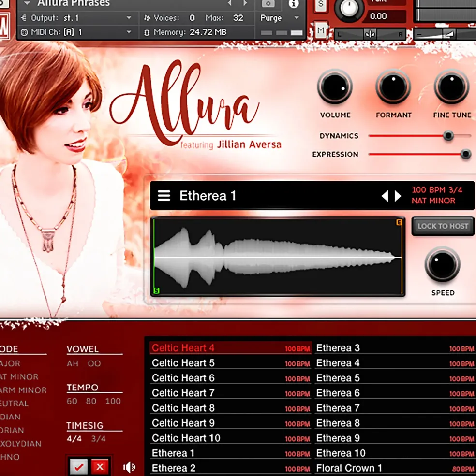Viewport: 476px width, 476px height.
Task: Click the orange E end marker
Action: [399, 222]
